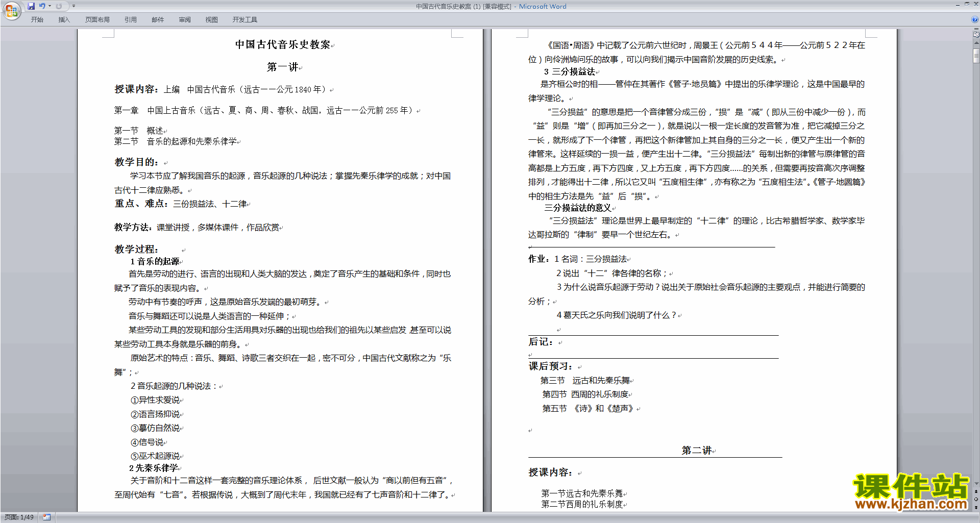This screenshot has width=980, height=523.
Task: Click the ④信号说 list item
Action: pos(147,442)
